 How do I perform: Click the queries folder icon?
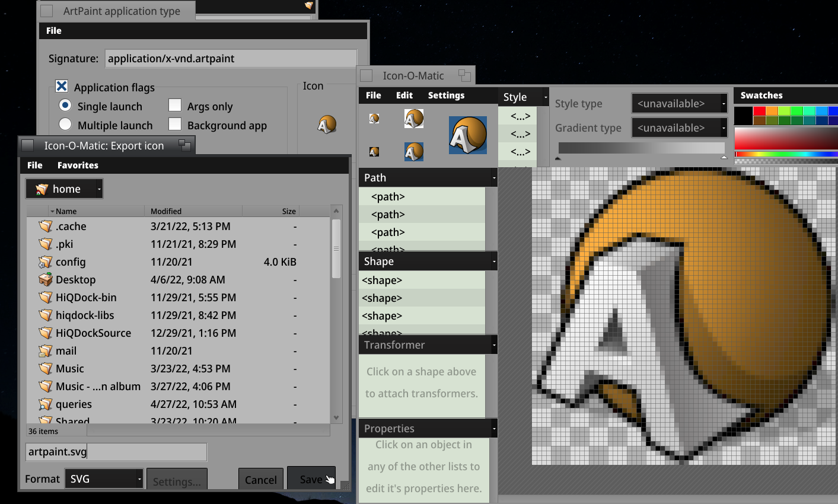pyautogui.click(x=46, y=404)
